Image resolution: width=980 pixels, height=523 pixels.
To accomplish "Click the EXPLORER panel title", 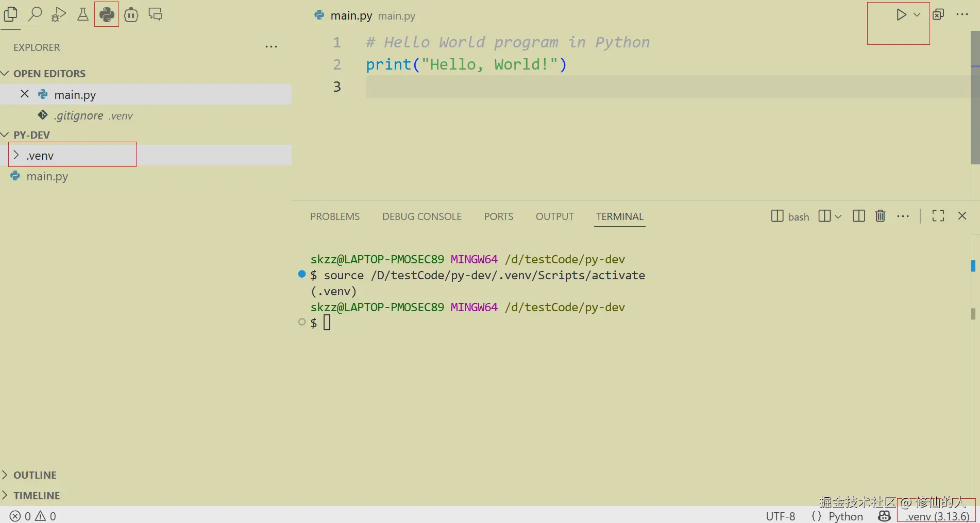I will 37,47.
